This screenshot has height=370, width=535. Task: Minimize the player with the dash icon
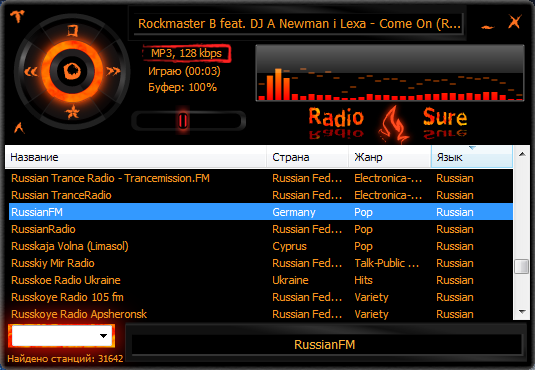pos(488,27)
